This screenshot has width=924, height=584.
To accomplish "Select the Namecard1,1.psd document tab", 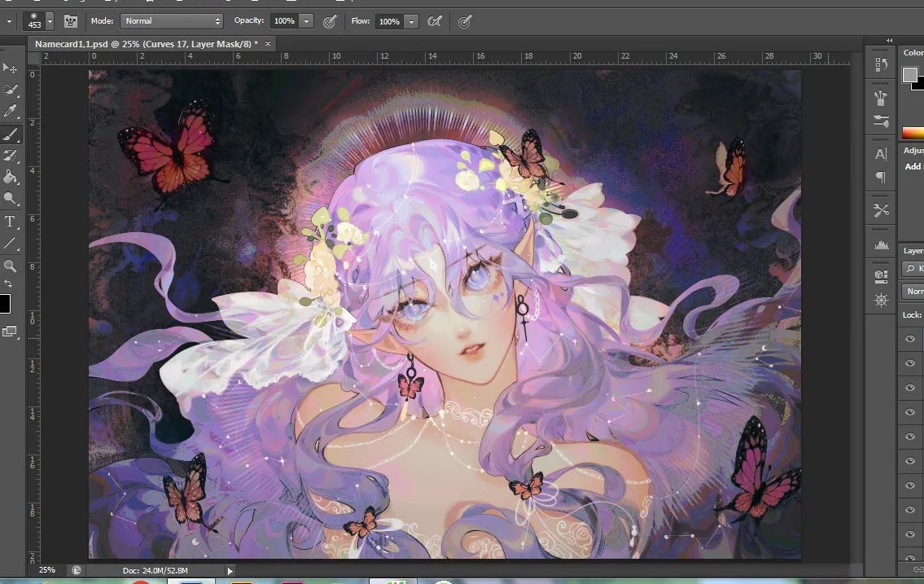I will click(x=147, y=44).
